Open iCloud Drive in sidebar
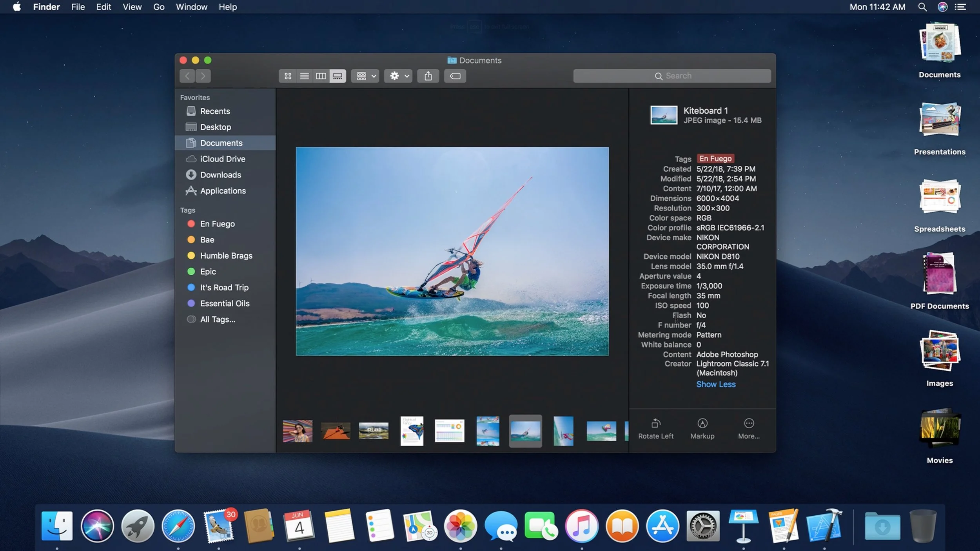Screen dimensions: 980x551 [222, 159]
